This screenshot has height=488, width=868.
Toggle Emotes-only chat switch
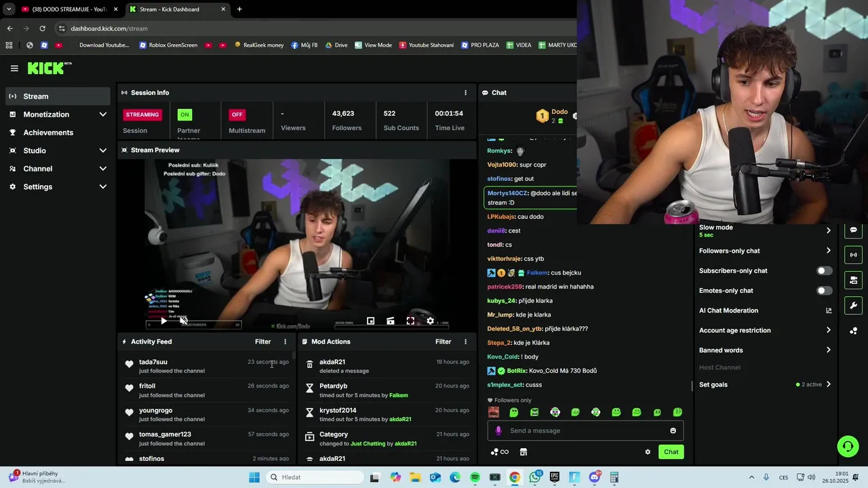(824, 291)
